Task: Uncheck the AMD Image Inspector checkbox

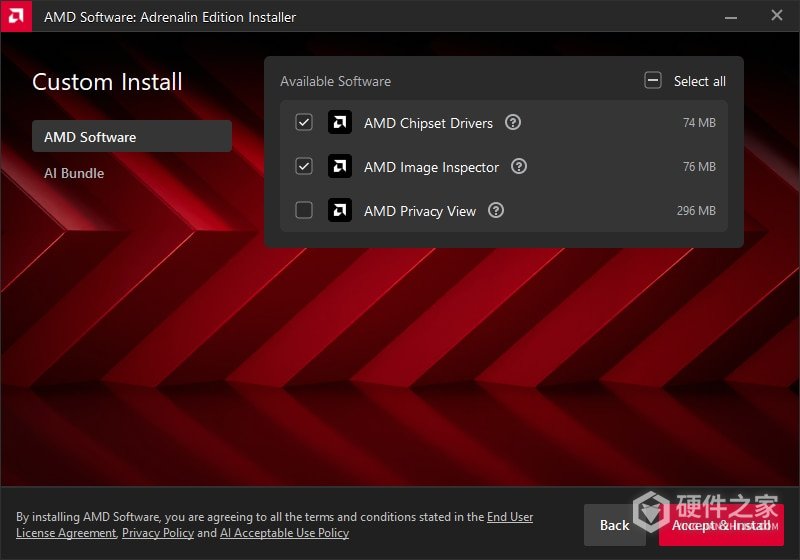Action: point(304,166)
